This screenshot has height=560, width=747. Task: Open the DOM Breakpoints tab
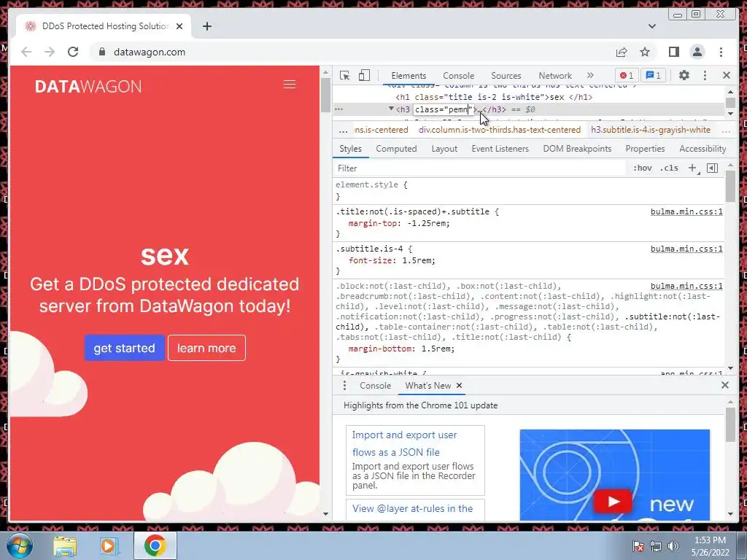[x=578, y=149]
